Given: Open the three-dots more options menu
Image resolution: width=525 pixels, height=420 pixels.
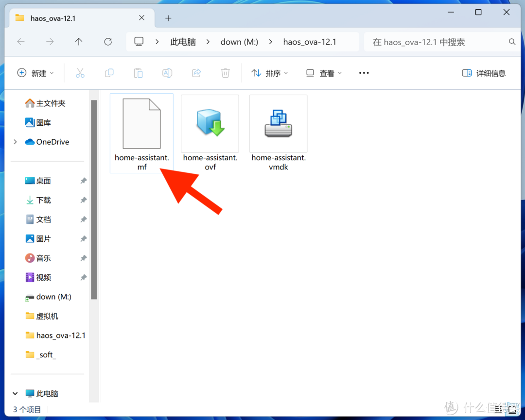Looking at the screenshot, I should coord(364,73).
